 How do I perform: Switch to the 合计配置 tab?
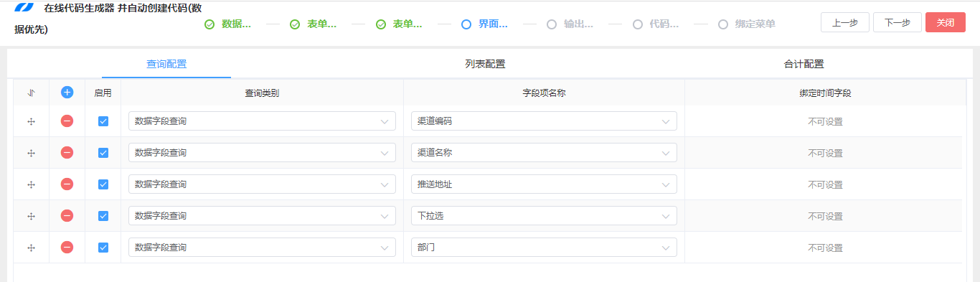[x=804, y=64]
